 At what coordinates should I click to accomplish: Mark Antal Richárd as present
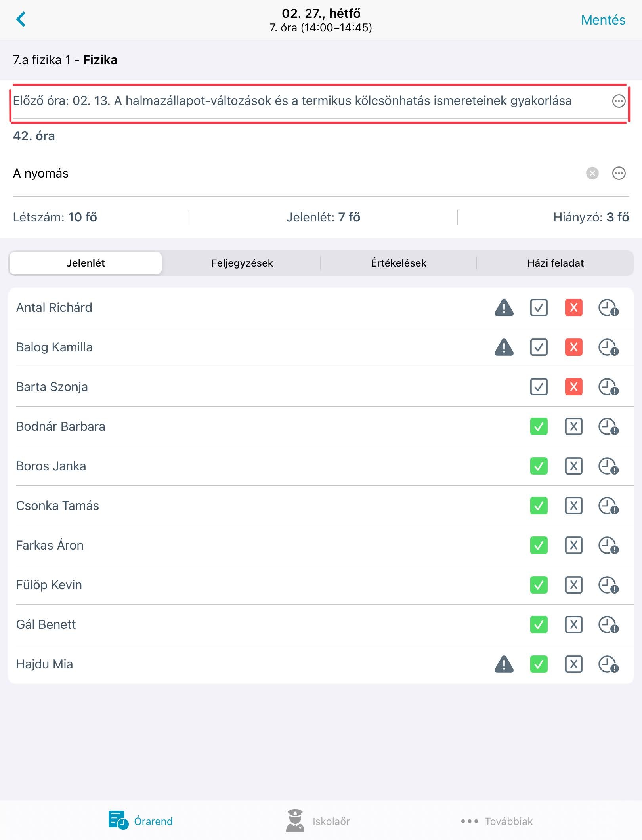[x=539, y=307]
